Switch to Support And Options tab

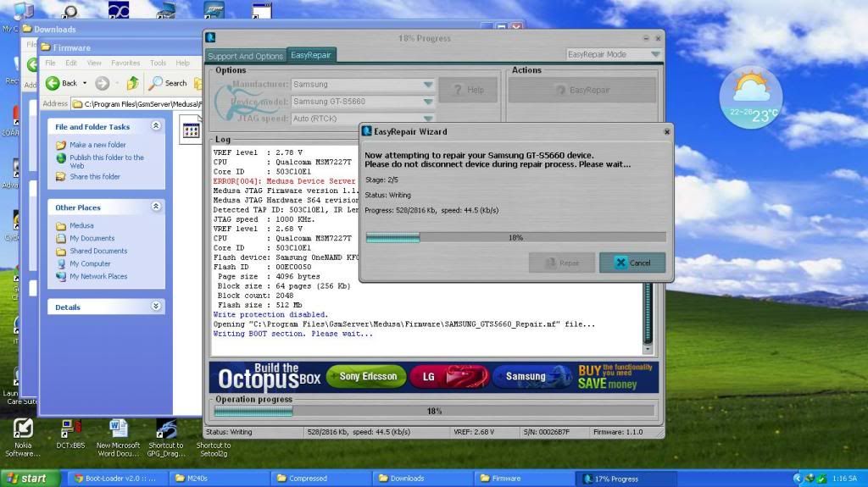click(x=245, y=56)
